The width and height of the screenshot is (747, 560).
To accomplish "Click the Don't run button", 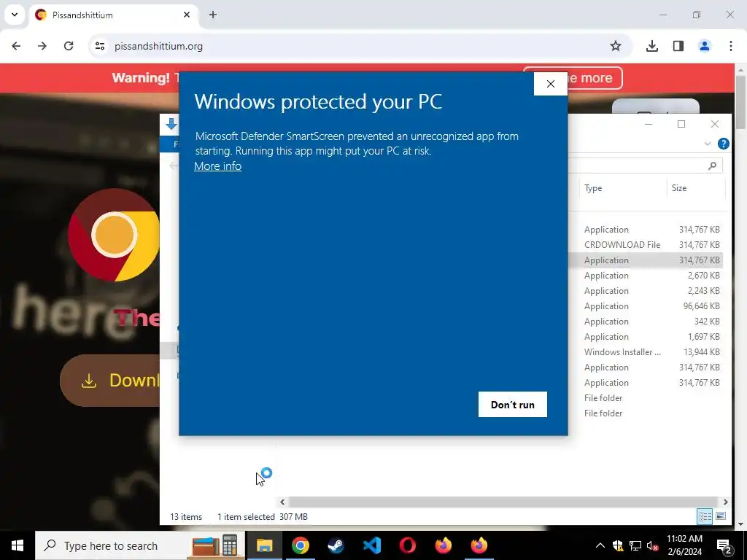I will pyautogui.click(x=513, y=404).
